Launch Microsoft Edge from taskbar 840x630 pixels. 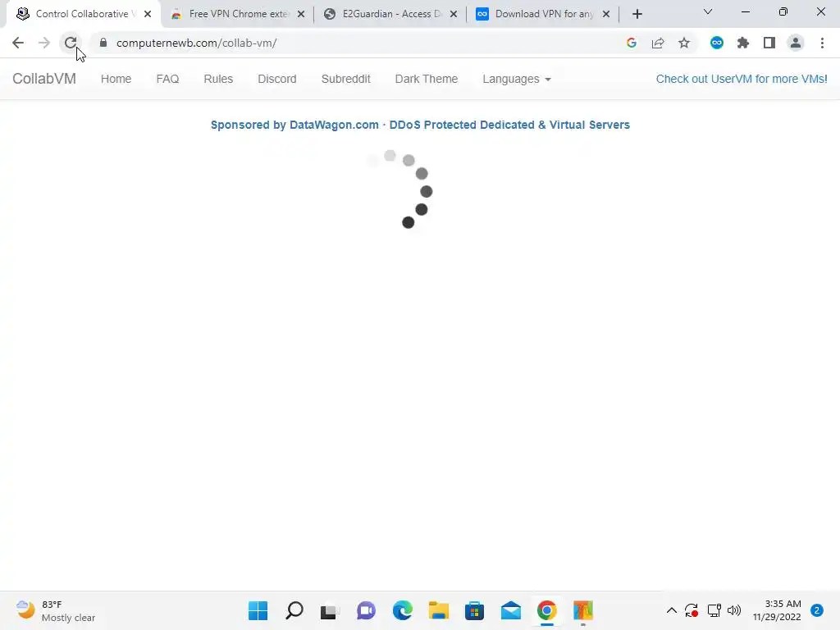coord(402,610)
